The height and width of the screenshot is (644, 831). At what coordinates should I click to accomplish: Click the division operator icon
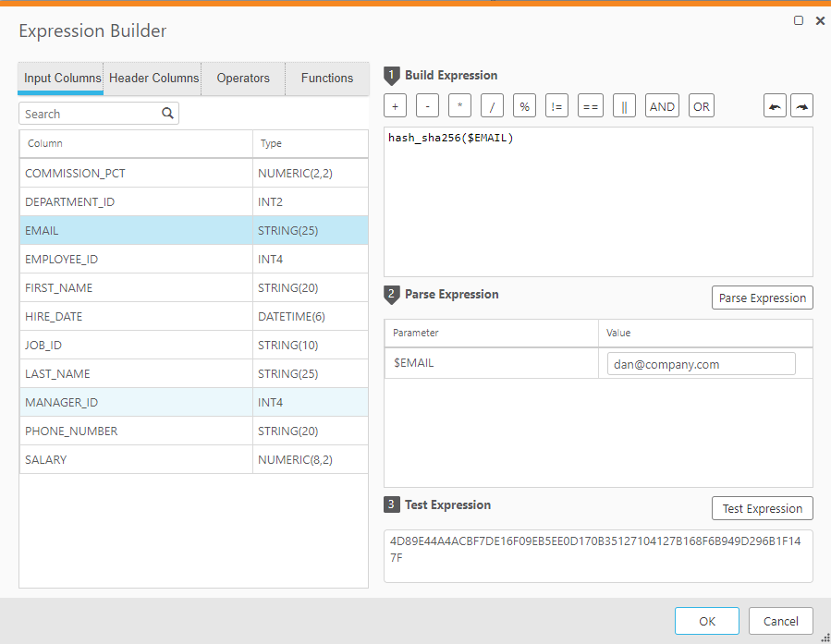[x=492, y=105]
